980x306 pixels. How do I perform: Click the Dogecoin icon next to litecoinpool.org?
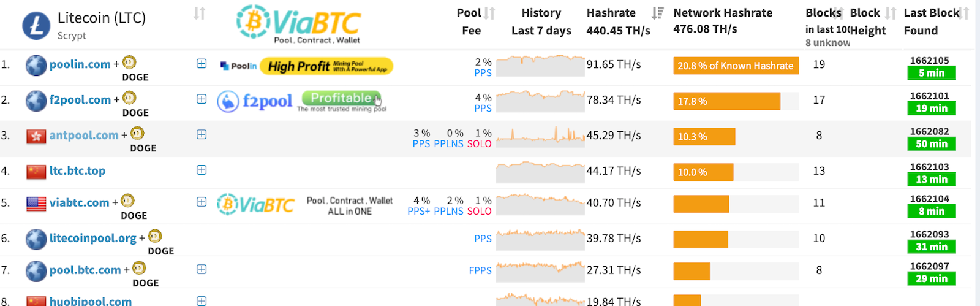pyautogui.click(x=155, y=236)
